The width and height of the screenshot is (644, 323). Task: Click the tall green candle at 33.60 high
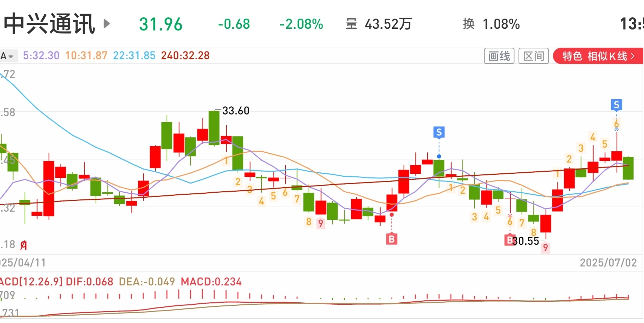(x=214, y=128)
